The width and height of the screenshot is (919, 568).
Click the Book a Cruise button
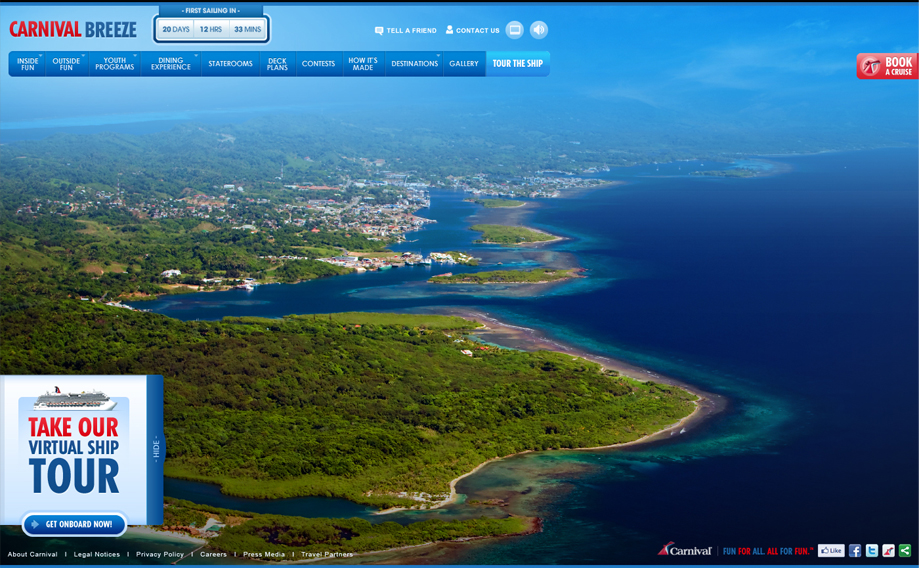click(887, 66)
